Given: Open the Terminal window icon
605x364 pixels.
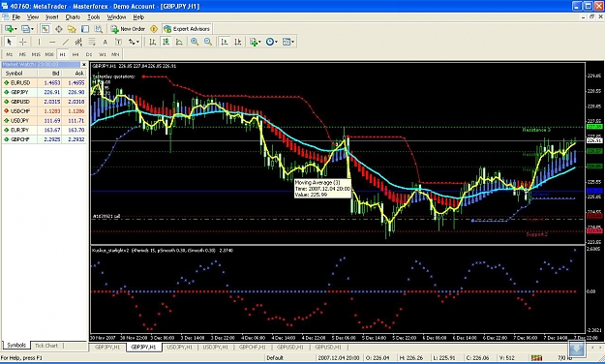Looking at the screenshot, I should point(85,29).
